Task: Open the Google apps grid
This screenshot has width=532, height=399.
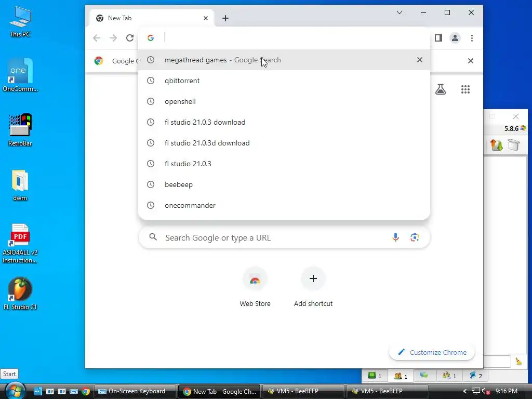Action: (465, 89)
